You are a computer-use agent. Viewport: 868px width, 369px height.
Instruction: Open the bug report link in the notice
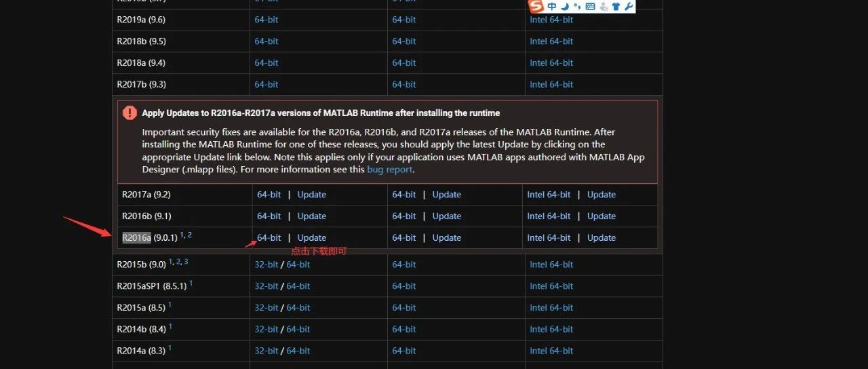click(x=389, y=170)
